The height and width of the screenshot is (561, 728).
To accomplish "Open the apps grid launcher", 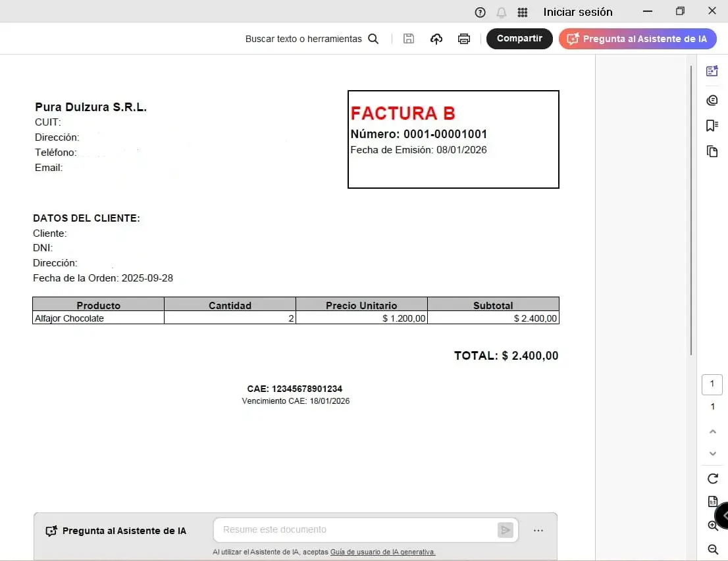I will (x=522, y=12).
